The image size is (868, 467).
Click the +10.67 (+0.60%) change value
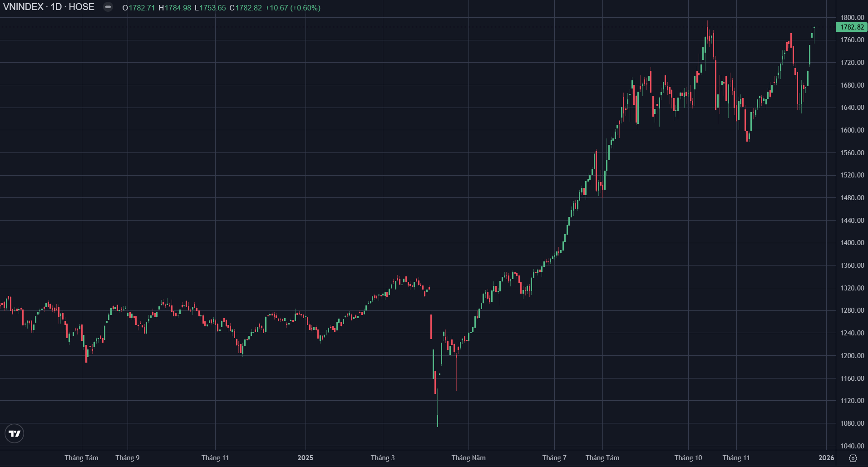293,8
